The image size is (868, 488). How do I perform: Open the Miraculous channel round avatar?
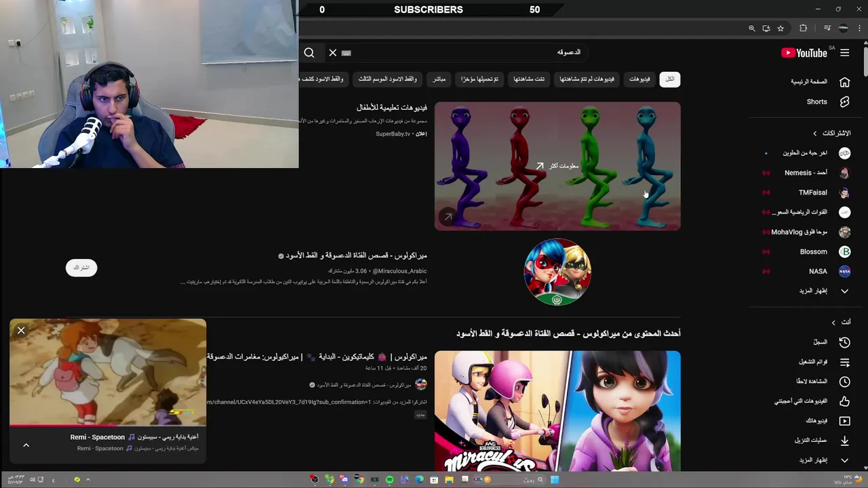(x=557, y=271)
